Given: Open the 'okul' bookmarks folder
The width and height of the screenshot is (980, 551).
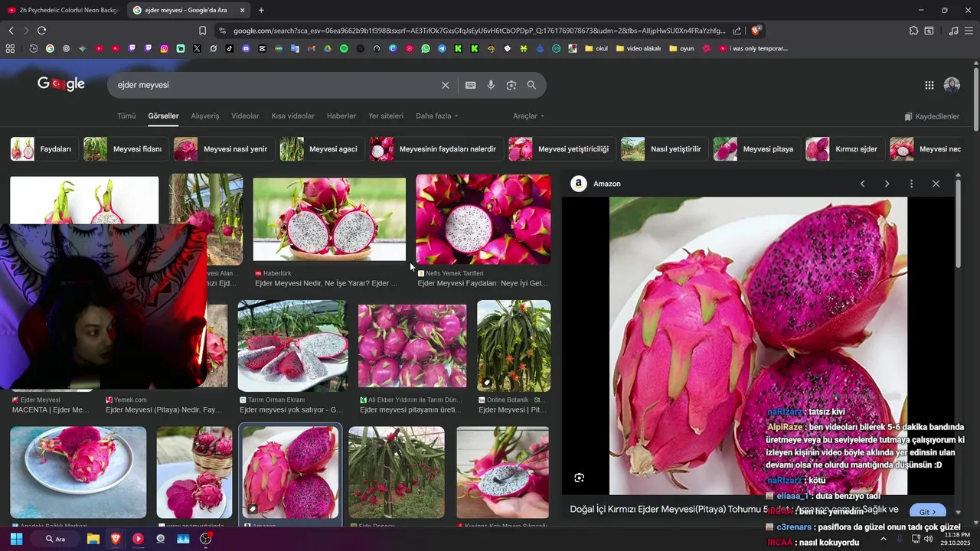Looking at the screenshot, I should pyautogui.click(x=596, y=48).
